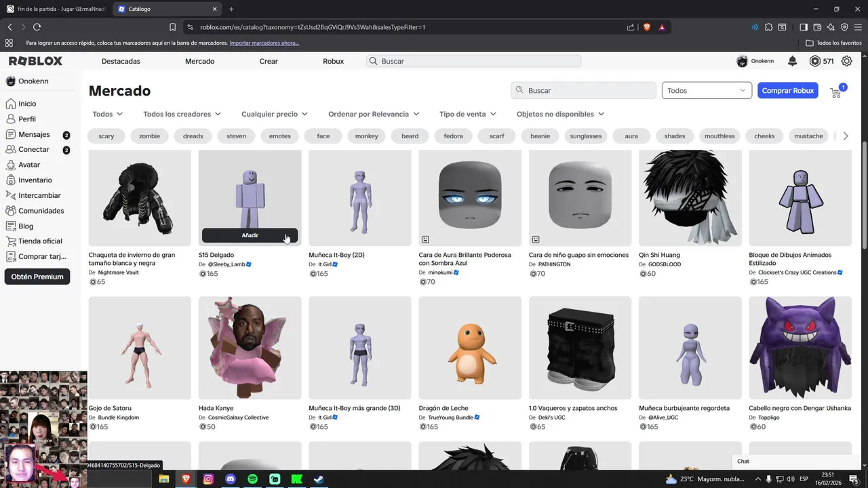Switch to the Fin de la partida tab
This screenshot has width=868, height=488.
coord(56,9)
